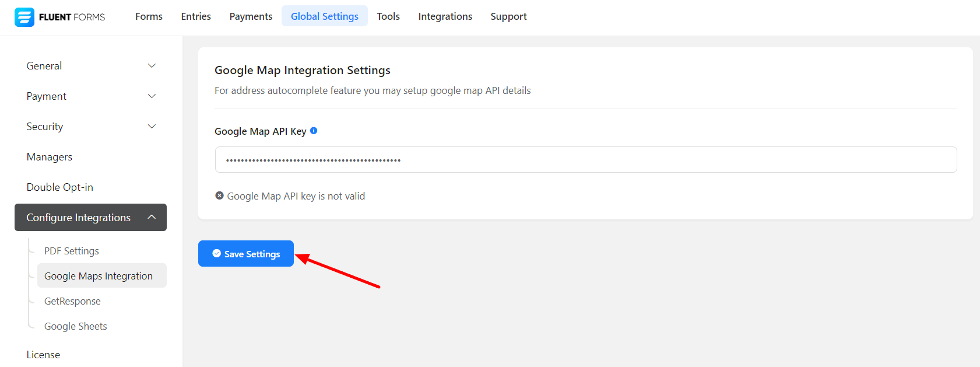Open the Forms menu
This screenshot has width=980, height=367.
[149, 16]
